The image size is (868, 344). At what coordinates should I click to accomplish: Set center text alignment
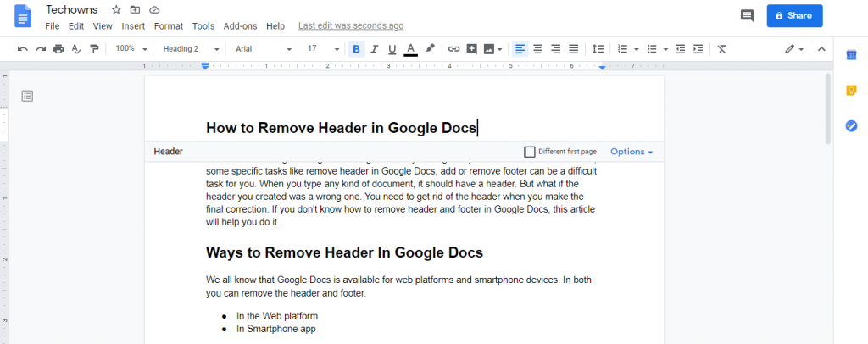(537, 49)
